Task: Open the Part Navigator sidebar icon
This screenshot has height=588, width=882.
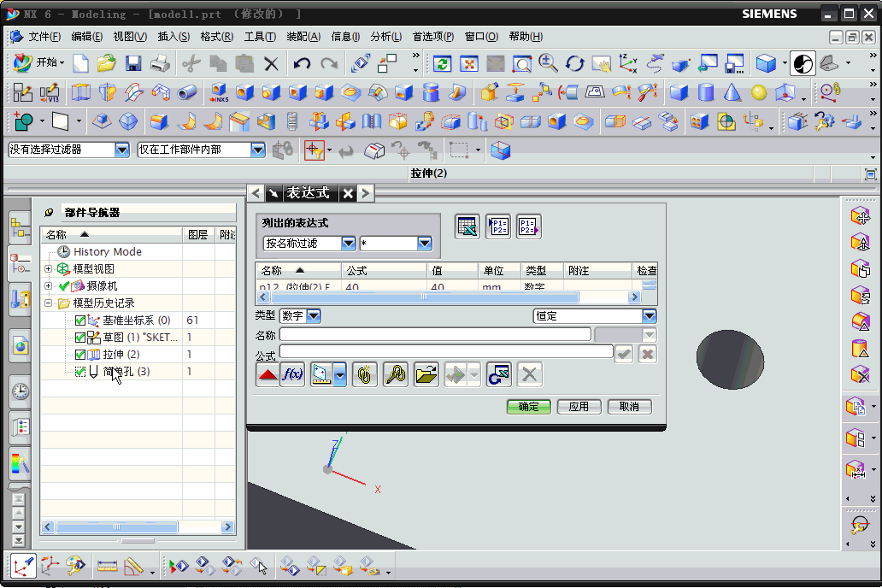Action: 20,263
